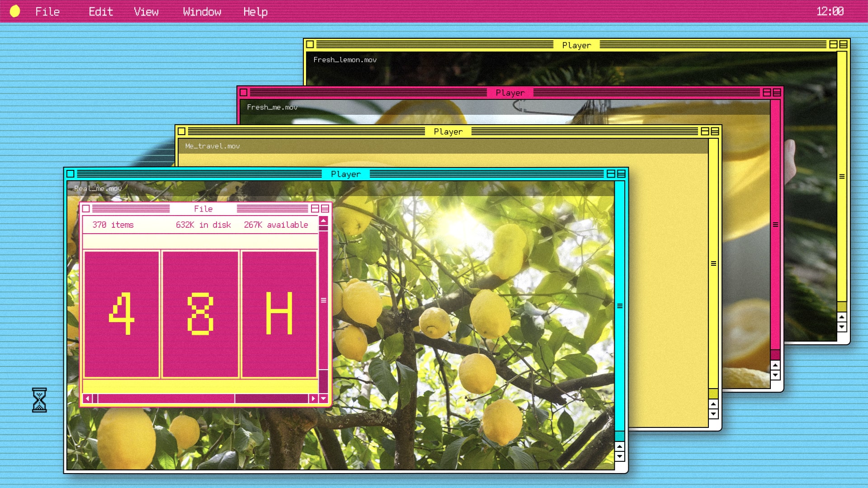Click scroll up arrow of Me_travel.mov player
The height and width of the screenshot is (488, 868).
click(x=713, y=404)
